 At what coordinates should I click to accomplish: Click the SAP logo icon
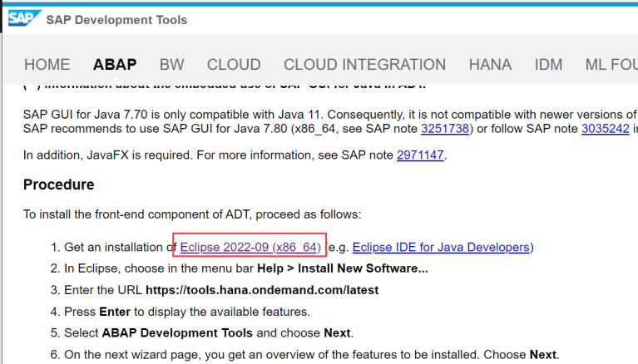pos(24,18)
